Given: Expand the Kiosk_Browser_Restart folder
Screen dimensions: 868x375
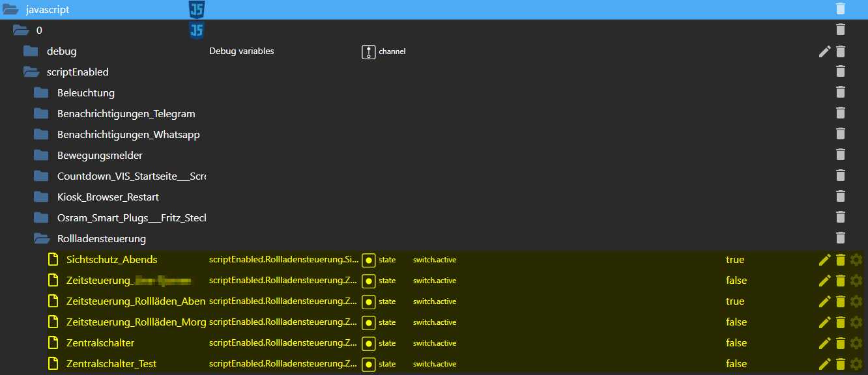Looking at the screenshot, I should tap(41, 197).
